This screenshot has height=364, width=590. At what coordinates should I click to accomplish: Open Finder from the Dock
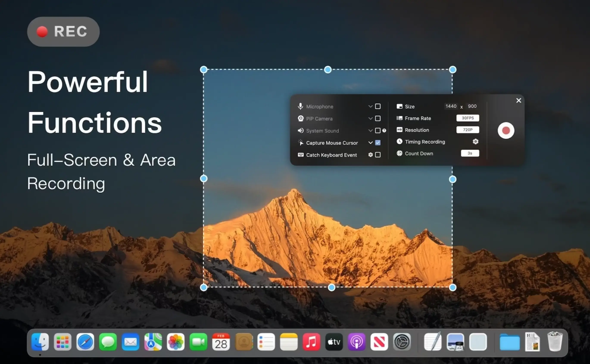40,342
